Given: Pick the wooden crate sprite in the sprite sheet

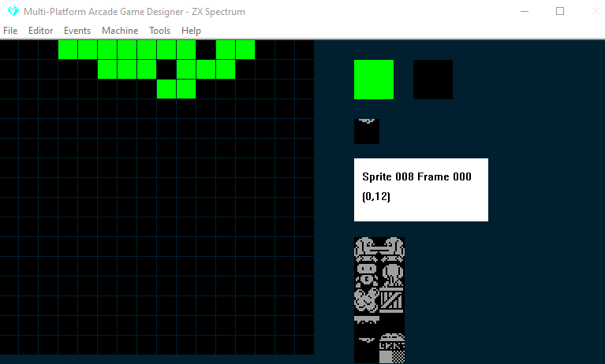Looking at the screenshot, I should [x=392, y=300].
